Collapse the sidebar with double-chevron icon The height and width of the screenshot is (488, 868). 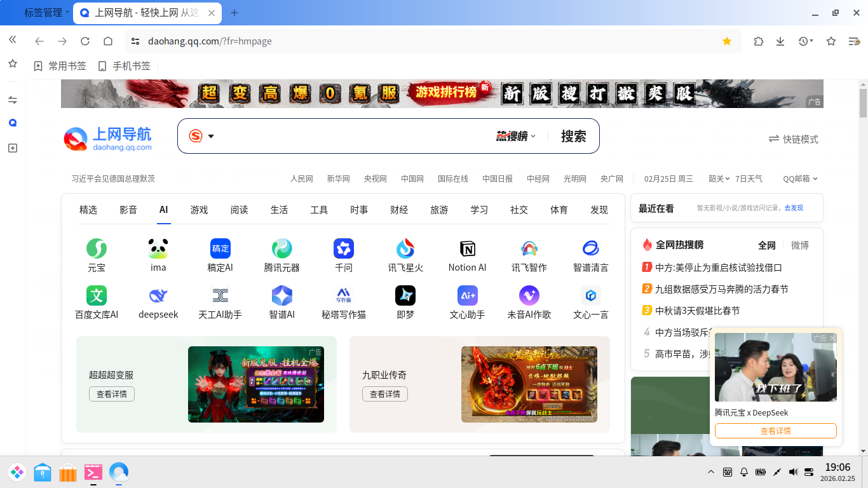12,39
